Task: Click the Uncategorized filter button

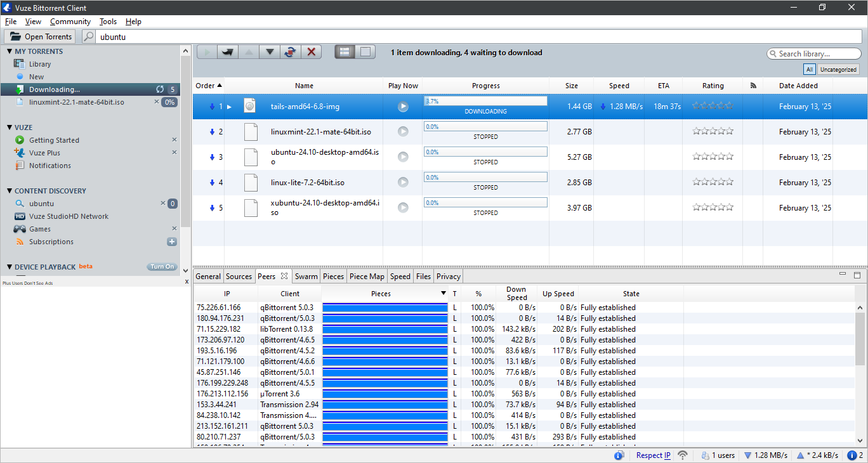Action: coord(838,70)
